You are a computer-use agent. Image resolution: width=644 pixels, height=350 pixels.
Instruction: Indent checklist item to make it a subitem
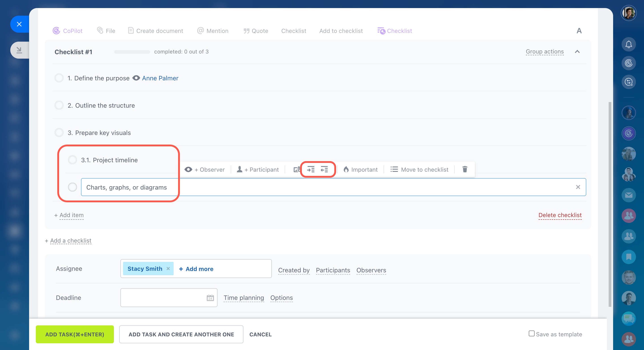(x=311, y=169)
